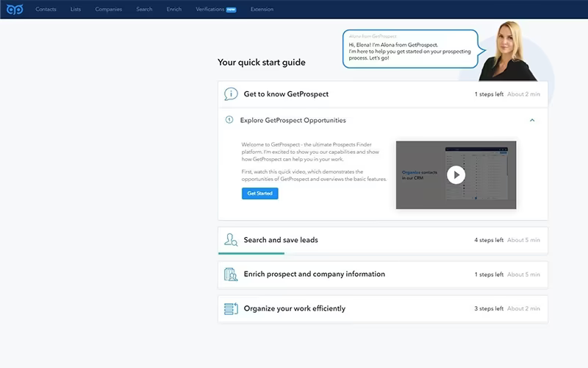Viewport: 588px width, 368px height.
Task: Go to the Companies page
Action: click(x=108, y=9)
